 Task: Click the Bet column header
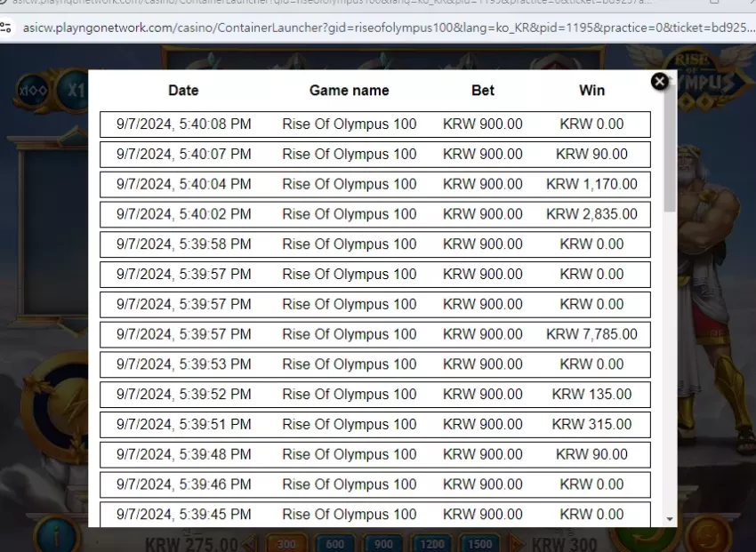click(483, 90)
